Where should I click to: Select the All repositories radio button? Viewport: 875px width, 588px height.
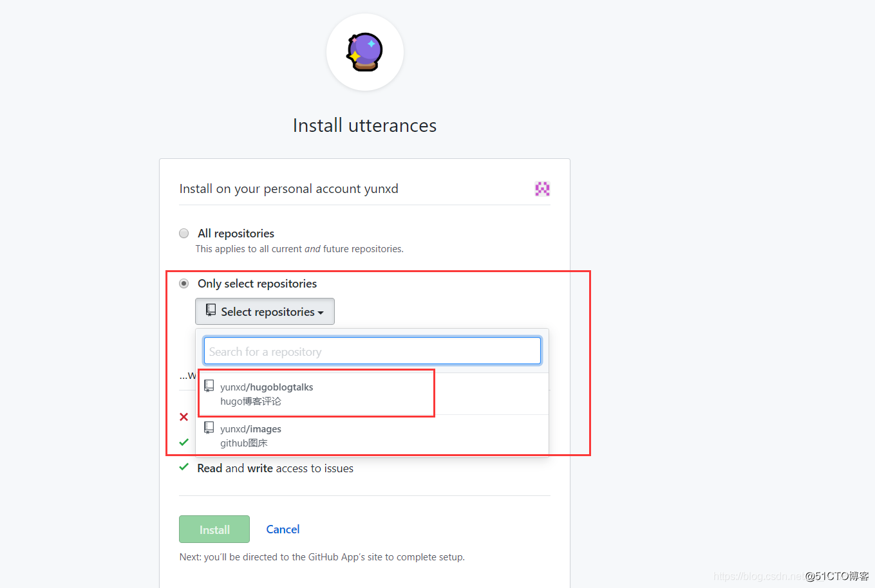coord(184,234)
